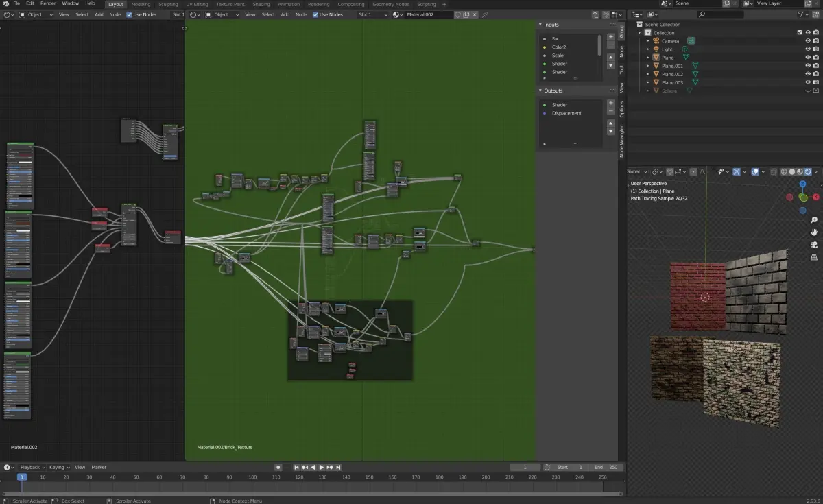This screenshot has width=823, height=504.
Task: Select rendered viewport shading icon
Action: click(808, 171)
